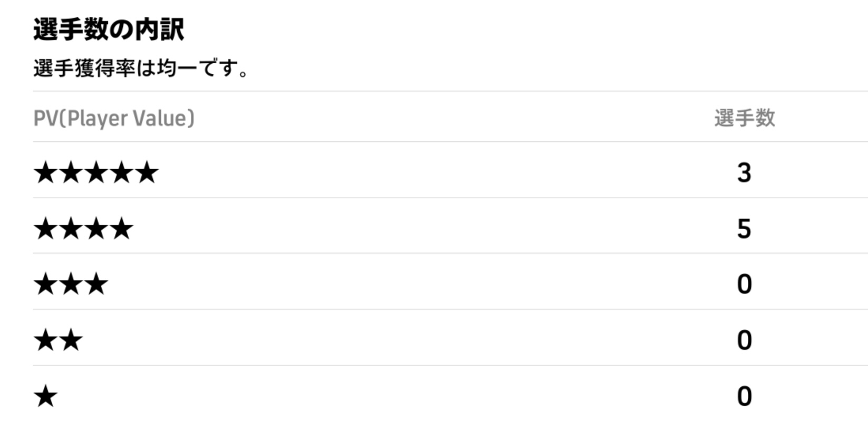Screen dimensions: 868x430
Task: Click the middle star in the three-star row
Action: click(71, 285)
